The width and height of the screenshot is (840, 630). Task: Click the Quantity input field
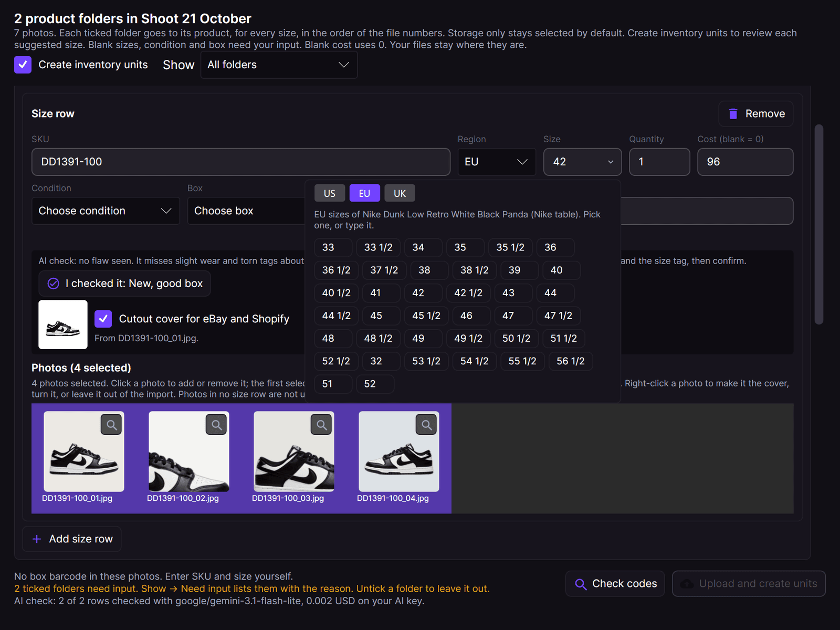(x=659, y=162)
